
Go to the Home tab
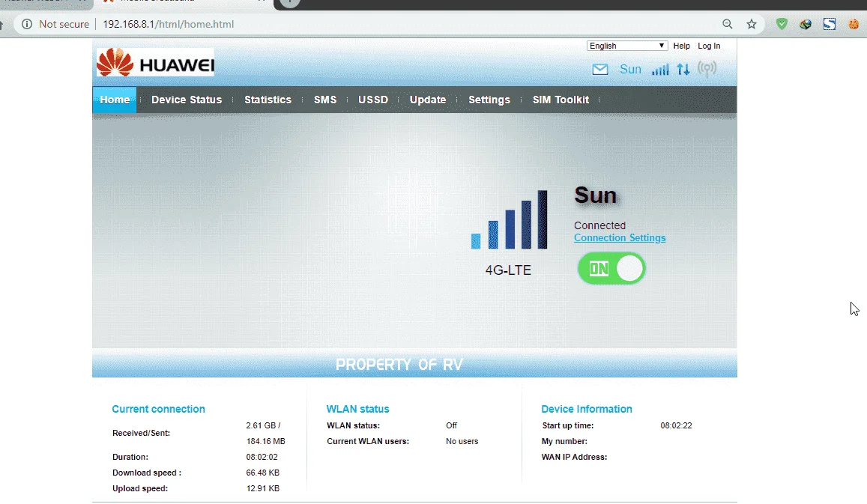coord(115,100)
